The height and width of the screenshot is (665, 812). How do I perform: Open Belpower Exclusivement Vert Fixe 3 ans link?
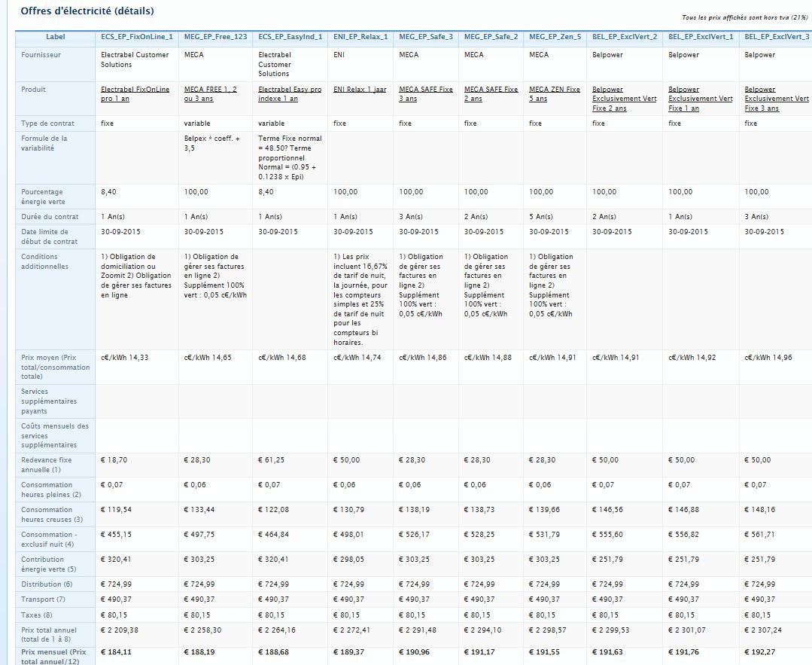coord(777,99)
